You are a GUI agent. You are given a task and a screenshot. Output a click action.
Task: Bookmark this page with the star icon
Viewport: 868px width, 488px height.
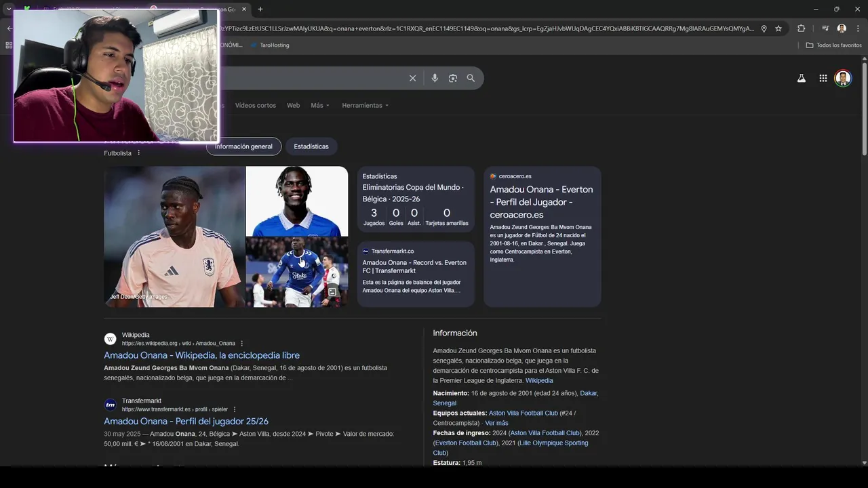pos(778,28)
